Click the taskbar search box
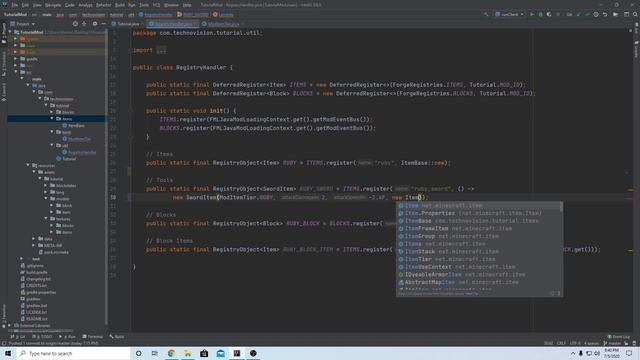Screen dimensions: 640x360 coord(73,353)
